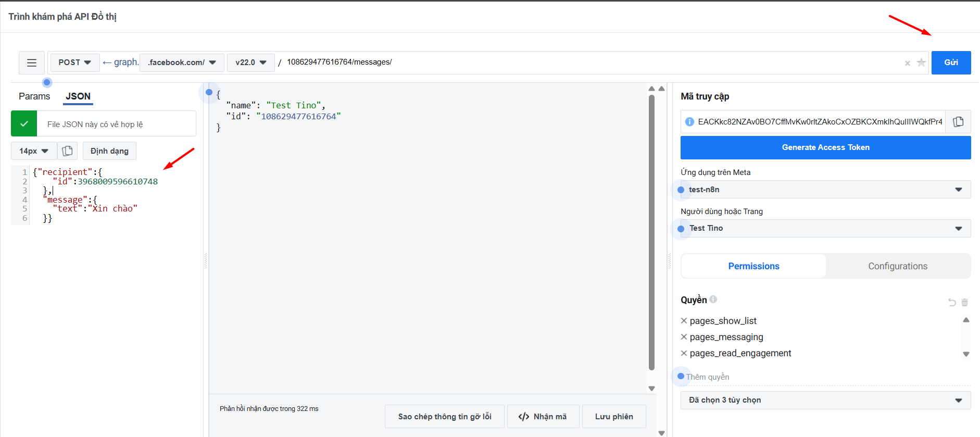Click the green valid JSON checkmark

[x=24, y=124]
